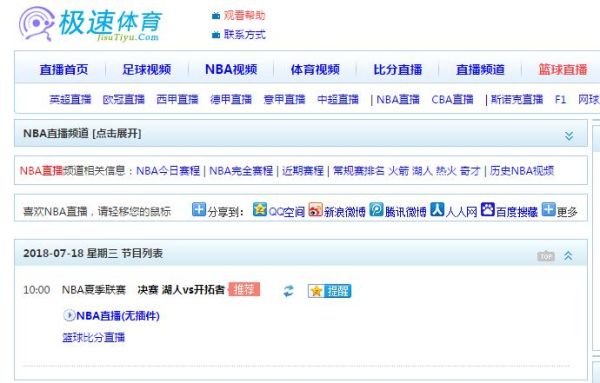This screenshot has width=600, height=383.
Task: Click the 提醒 reminder button with star
Action: [x=329, y=291]
